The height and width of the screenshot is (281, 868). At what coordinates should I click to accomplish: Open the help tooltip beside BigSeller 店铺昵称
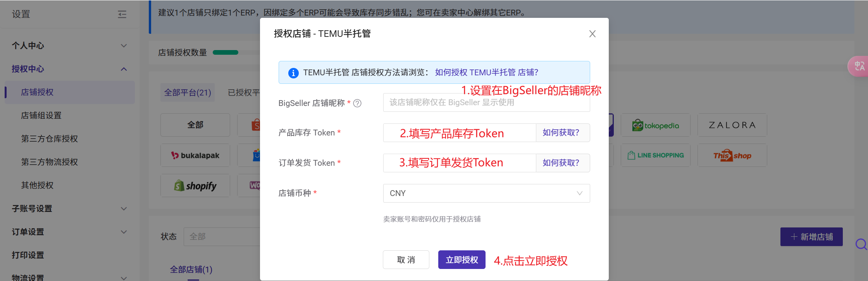pyautogui.click(x=357, y=103)
